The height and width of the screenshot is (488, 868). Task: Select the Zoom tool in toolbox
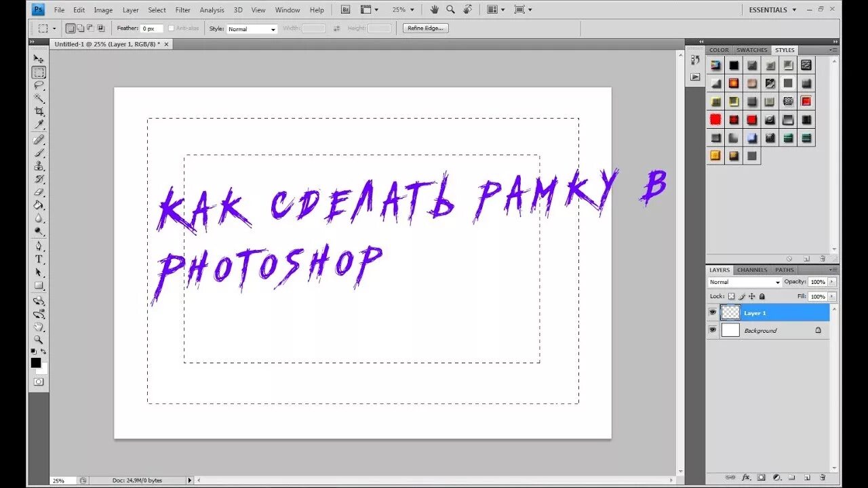(39, 340)
